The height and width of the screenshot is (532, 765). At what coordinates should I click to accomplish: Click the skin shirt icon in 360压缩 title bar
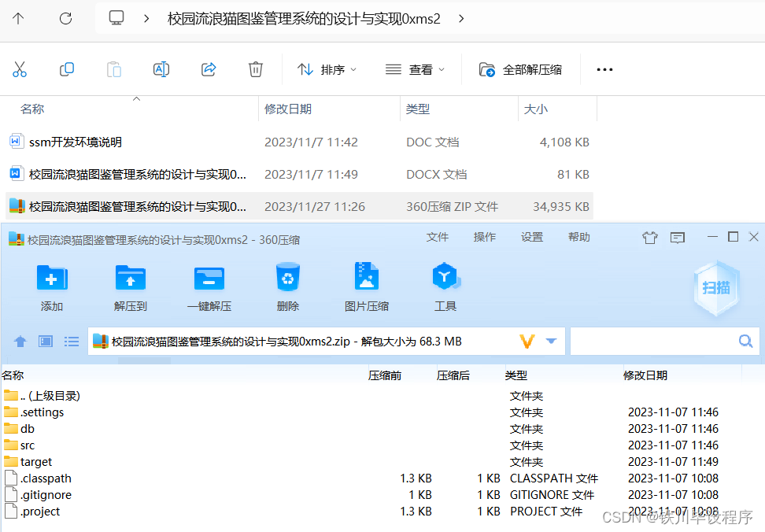click(x=650, y=238)
